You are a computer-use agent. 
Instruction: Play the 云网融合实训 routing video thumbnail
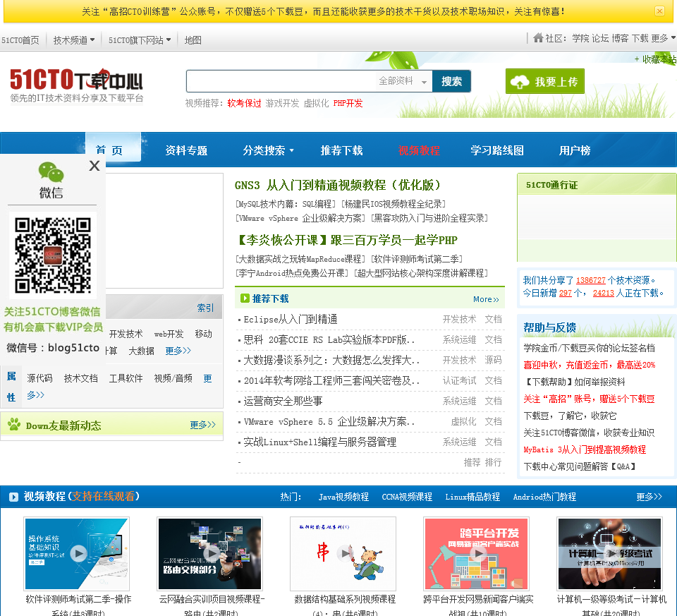[210, 553]
